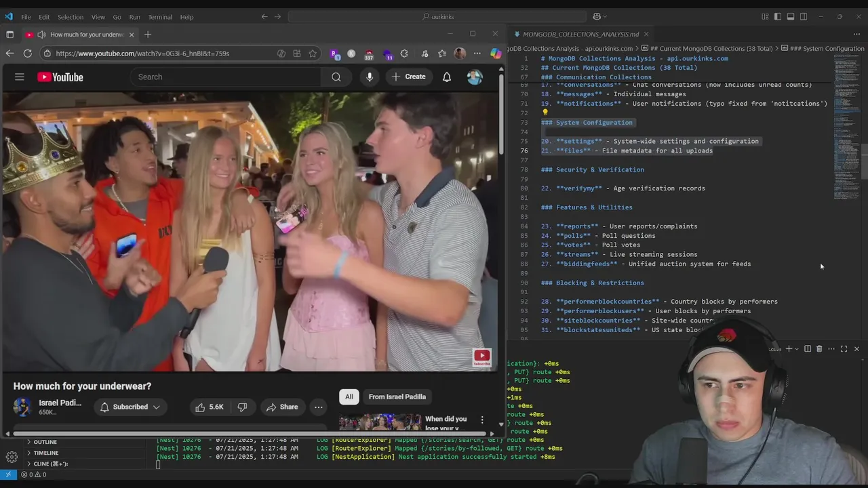Start YouTube voice search with microphone
868x488 pixels.
pyautogui.click(x=370, y=77)
